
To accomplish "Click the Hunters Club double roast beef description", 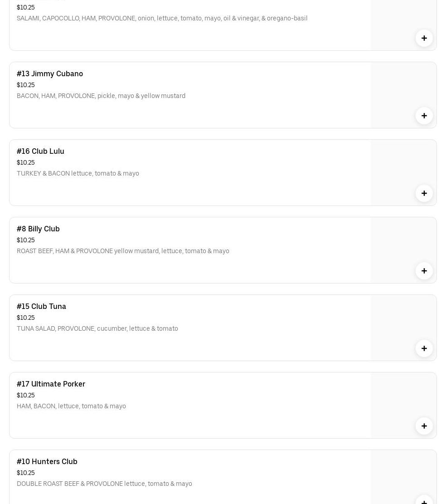I will click(104, 484).
